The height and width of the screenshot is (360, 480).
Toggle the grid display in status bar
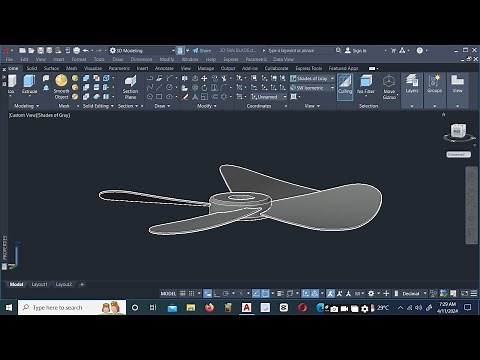coord(183,293)
